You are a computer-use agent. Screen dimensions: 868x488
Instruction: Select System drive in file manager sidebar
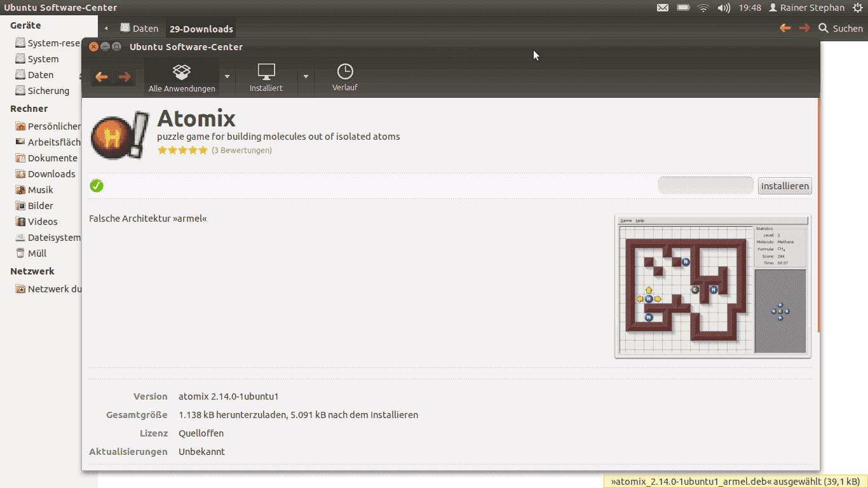click(37, 59)
